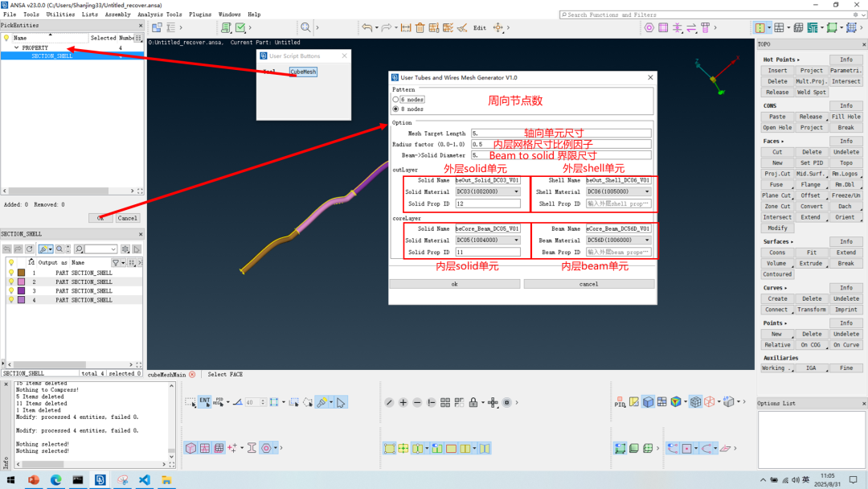Click the pink color swatch of part 2

(x=21, y=282)
